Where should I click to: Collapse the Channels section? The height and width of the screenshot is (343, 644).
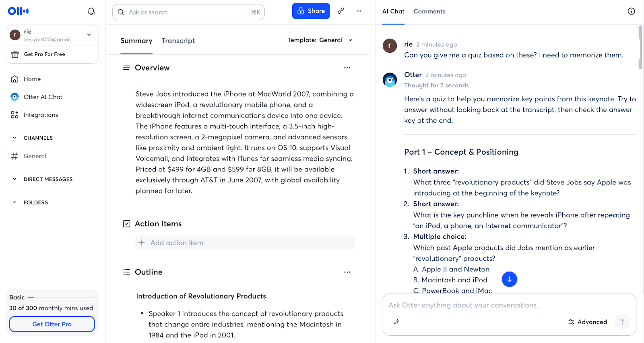coord(14,138)
